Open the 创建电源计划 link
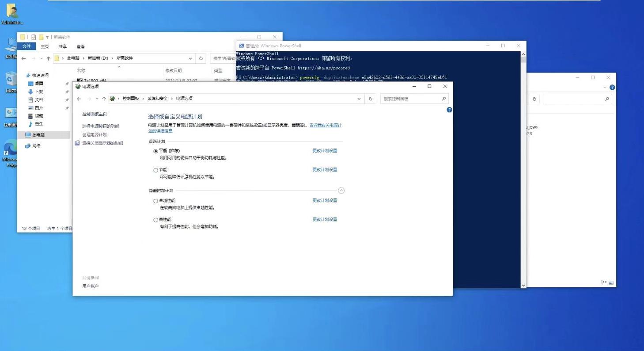The image size is (644, 351). point(95,135)
